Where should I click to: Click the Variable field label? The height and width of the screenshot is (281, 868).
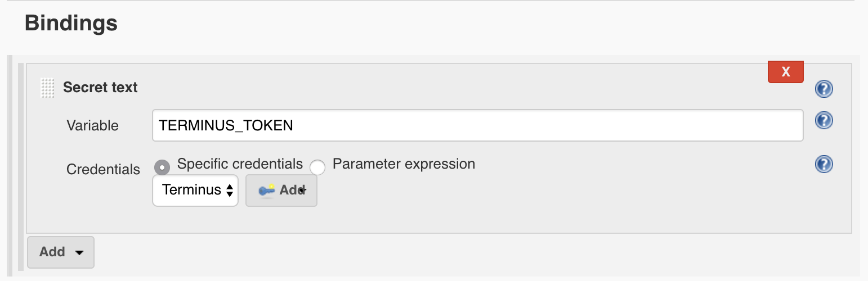click(x=92, y=125)
